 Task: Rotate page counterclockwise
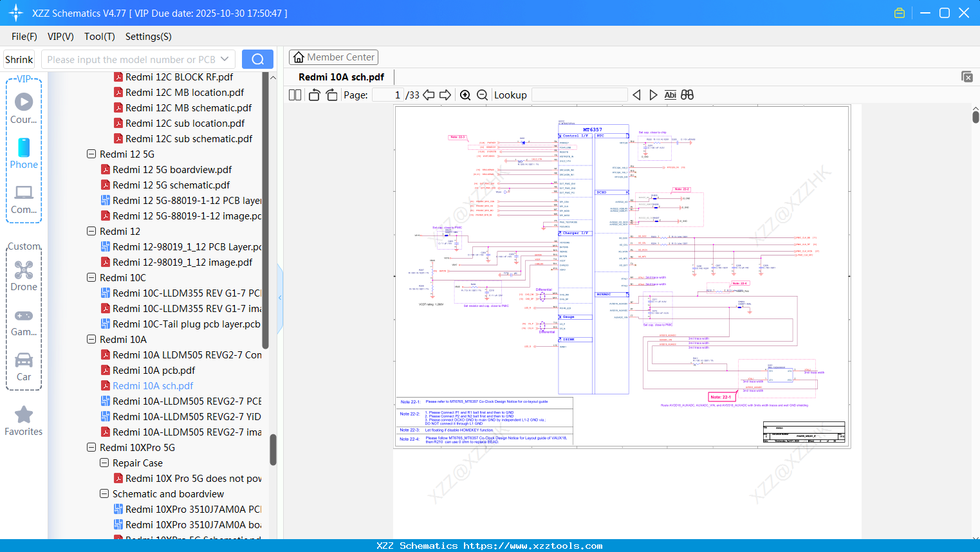[x=314, y=95]
